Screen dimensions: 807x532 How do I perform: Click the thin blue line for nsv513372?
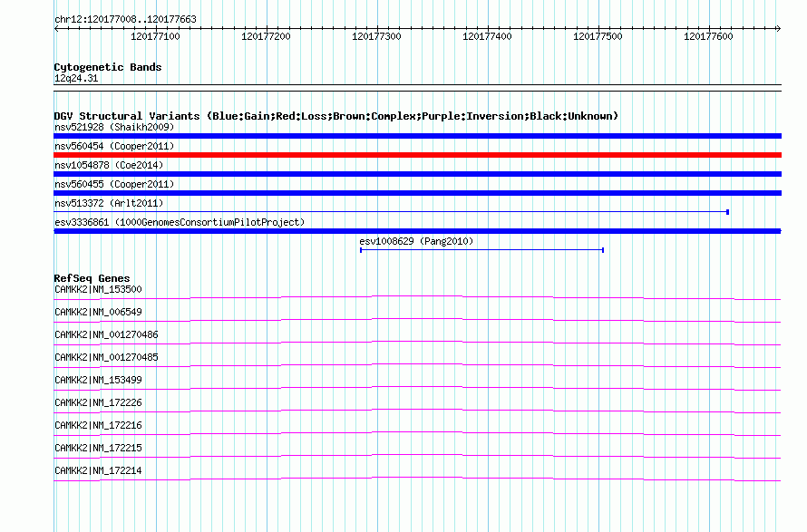click(x=391, y=211)
